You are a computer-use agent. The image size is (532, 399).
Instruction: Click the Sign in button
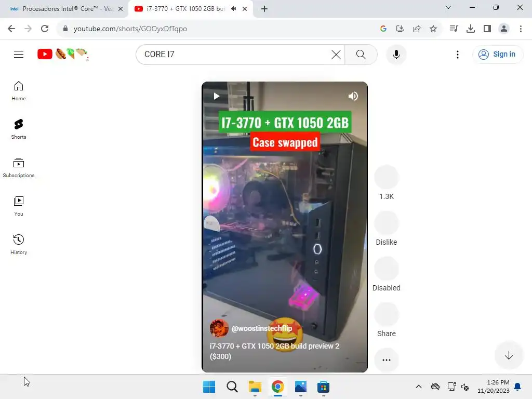click(x=497, y=54)
